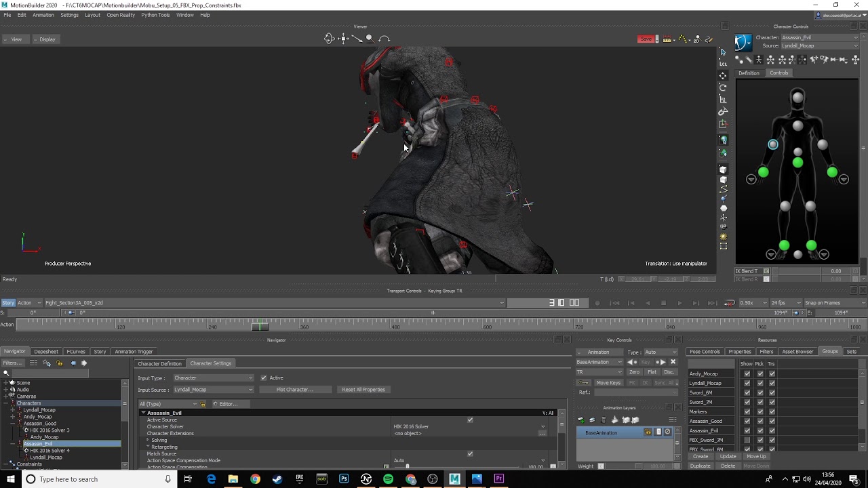The width and height of the screenshot is (868, 488).
Task: Select the head effector on the character figure
Action: [x=797, y=98]
